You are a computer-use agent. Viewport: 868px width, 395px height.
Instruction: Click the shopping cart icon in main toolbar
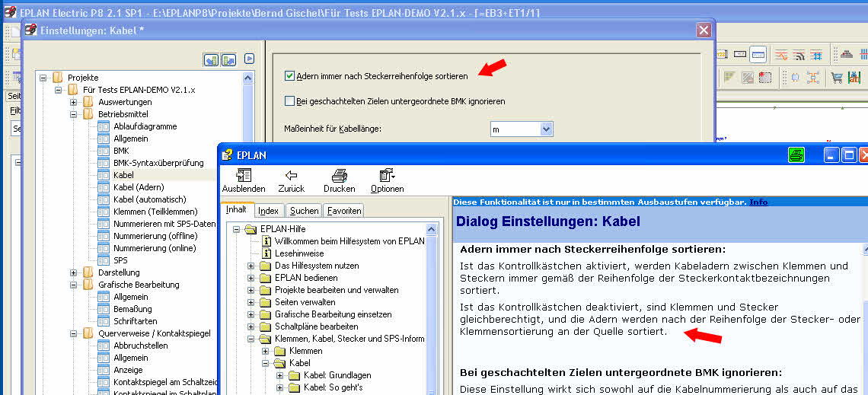click(x=837, y=78)
